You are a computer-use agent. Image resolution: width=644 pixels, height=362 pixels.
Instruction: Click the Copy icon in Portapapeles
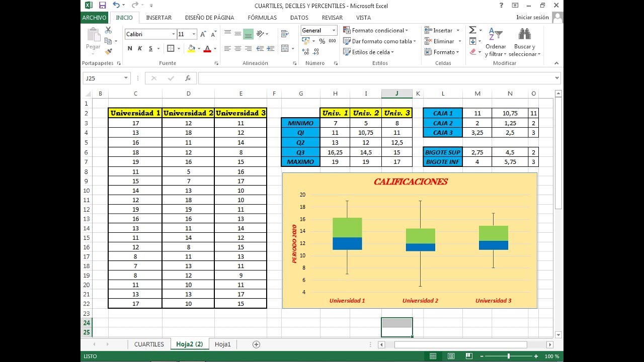(108, 41)
